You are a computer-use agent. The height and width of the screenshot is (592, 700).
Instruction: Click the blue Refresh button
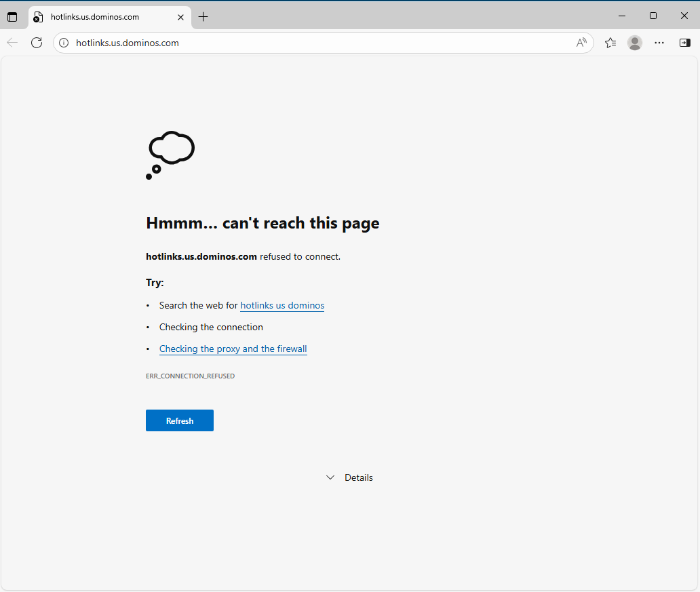coord(180,420)
